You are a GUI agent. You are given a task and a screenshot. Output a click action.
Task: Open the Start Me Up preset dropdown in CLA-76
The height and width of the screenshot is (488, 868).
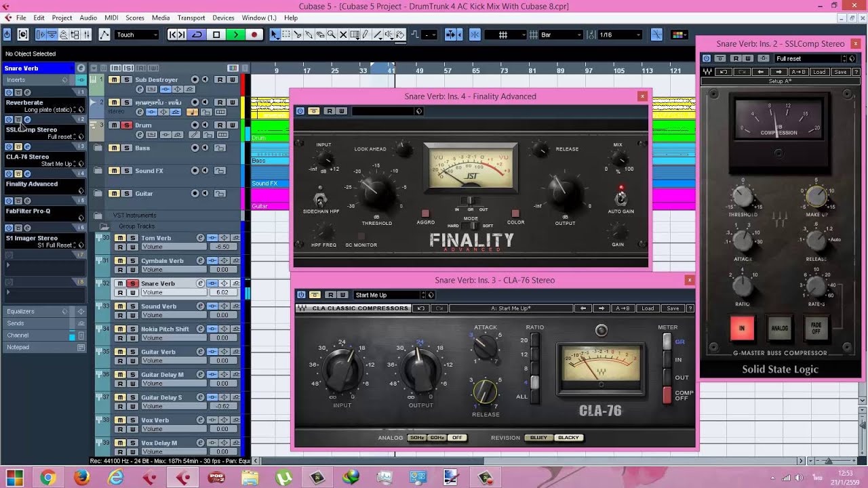tap(390, 295)
